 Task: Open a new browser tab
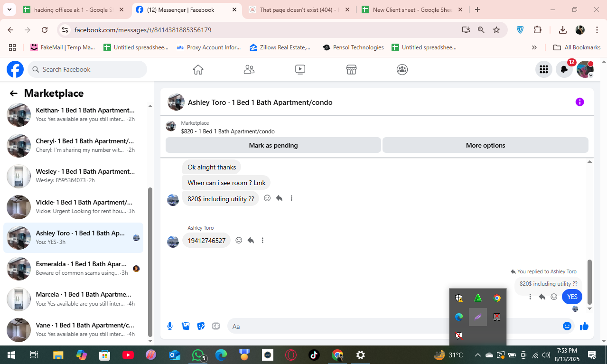[x=477, y=9]
